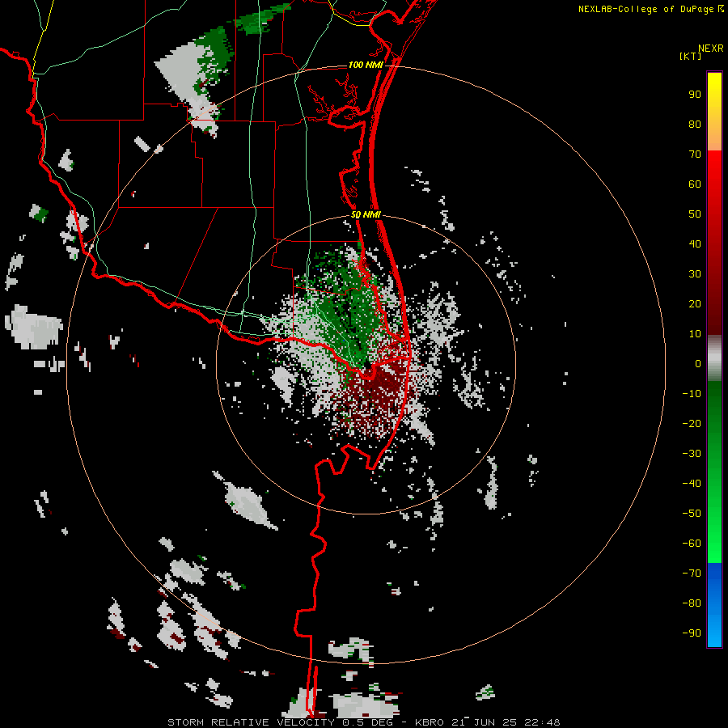
Task: Click the yellow top segment of the color bar
Action: click(x=714, y=112)
